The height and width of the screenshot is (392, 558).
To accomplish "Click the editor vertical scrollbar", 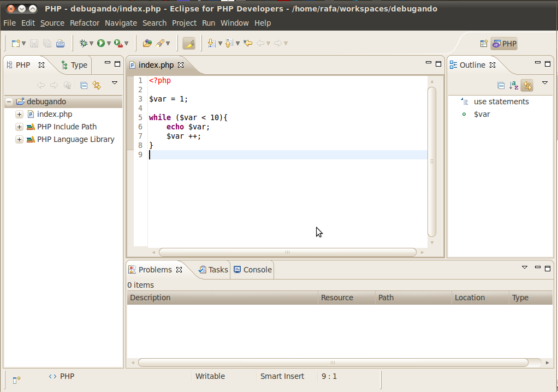I will click(432, 162).
